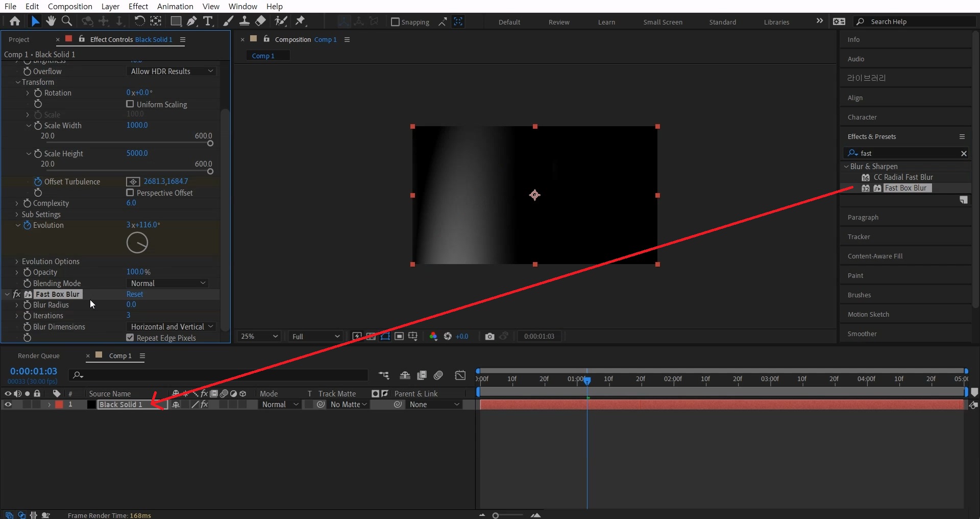Click Reset for Fast Box Blur

point(135,294)
